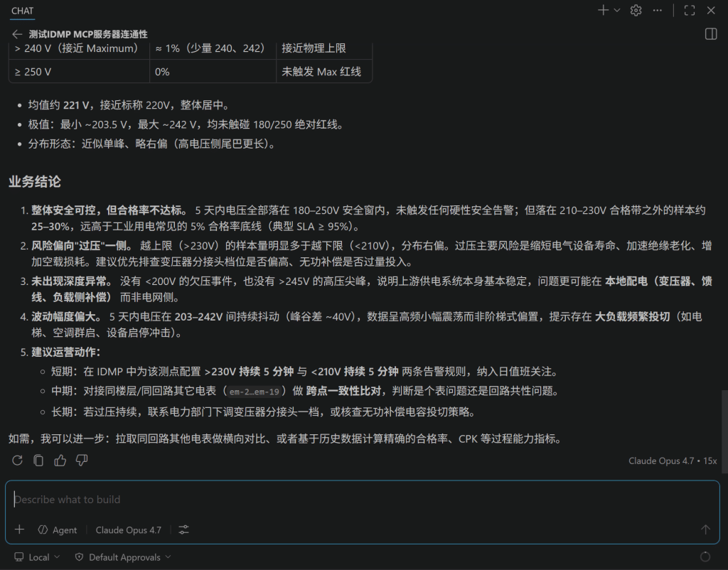
Task: Click conclusion 波动幅度偏大
Action: coord(367,325)
